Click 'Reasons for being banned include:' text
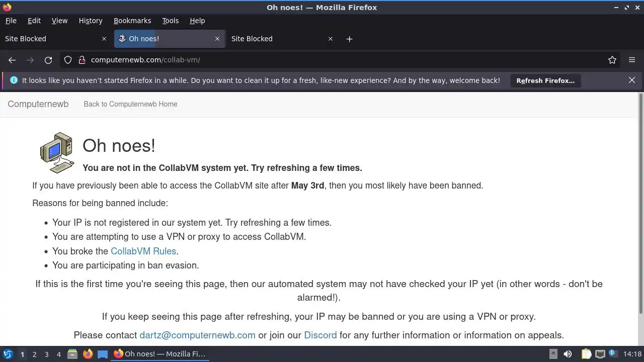Viewport: 644px width, 362px height. [100, 203]
